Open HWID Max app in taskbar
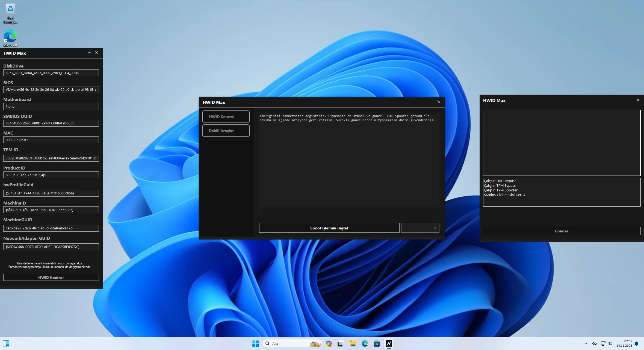The image size is (644, 350). tap(389, 343)
